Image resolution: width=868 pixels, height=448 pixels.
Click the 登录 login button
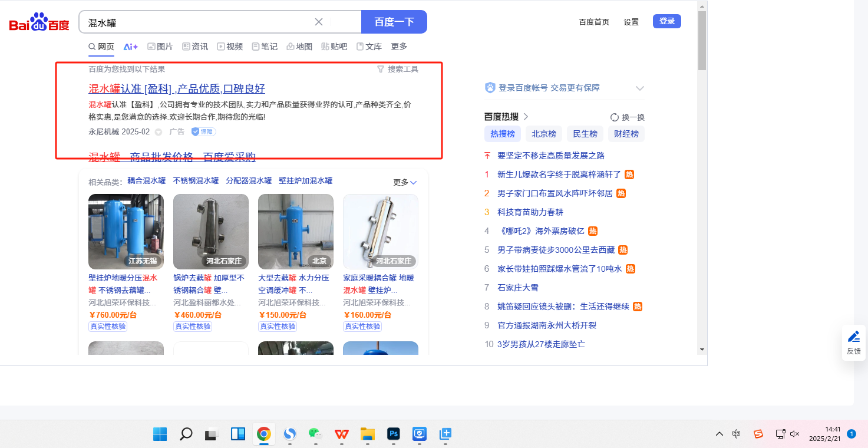click(667, 21)
